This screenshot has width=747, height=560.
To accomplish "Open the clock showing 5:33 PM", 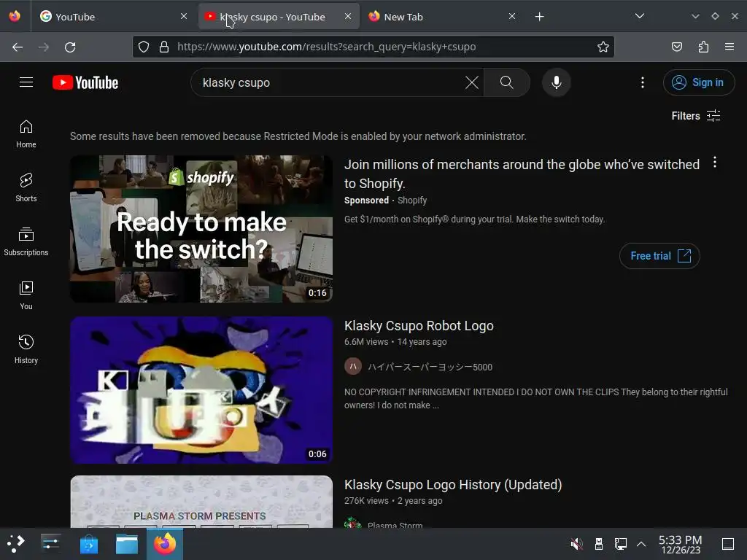I will point(681,544).
